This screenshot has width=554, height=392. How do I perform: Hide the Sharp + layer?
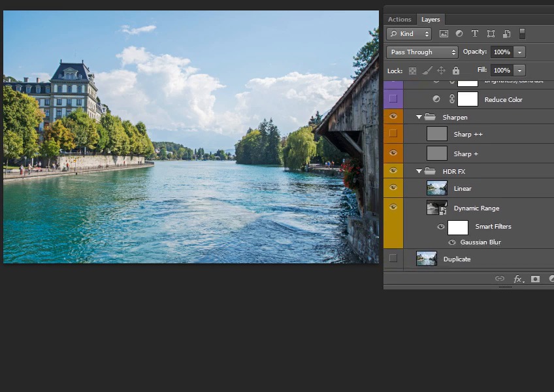pos(393,153)
